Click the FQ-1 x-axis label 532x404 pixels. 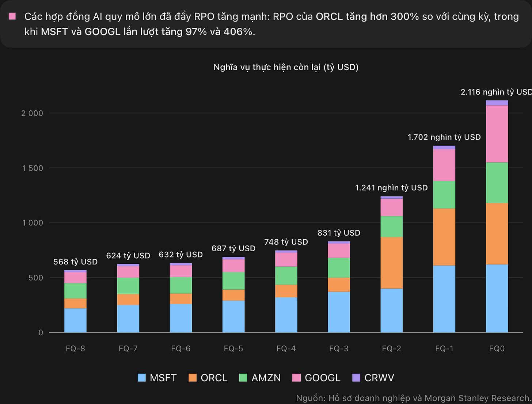point(444,348)
